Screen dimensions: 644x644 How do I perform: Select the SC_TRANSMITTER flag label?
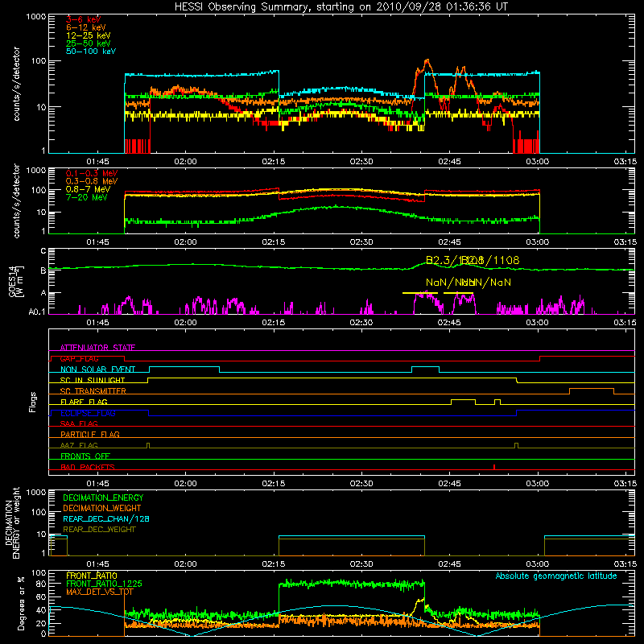tap(93, 391)
